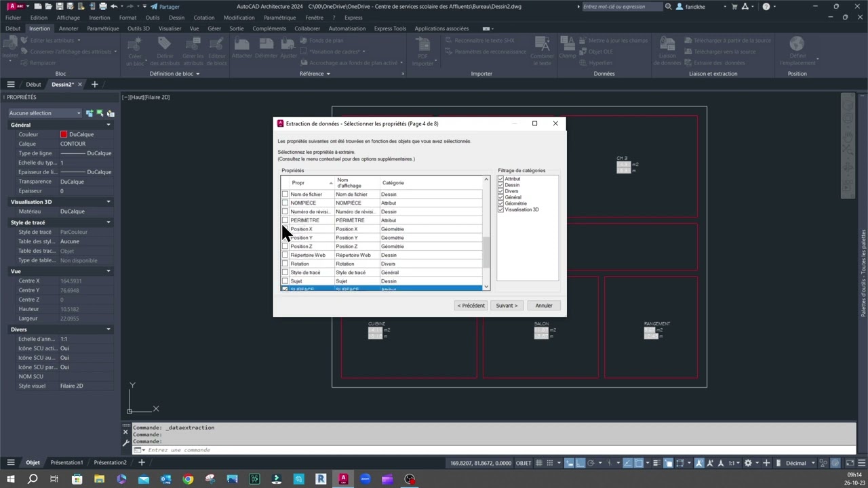Open the Cotation menu
This screenshot has height=488, width=868.
(203, 18)
